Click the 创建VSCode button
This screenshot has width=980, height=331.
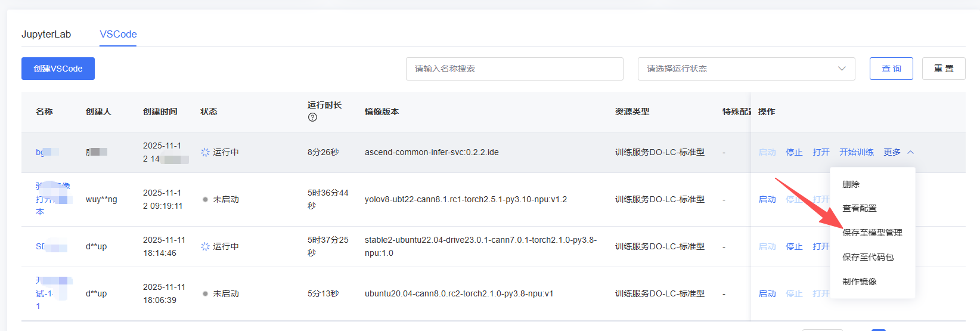[58, 69]
